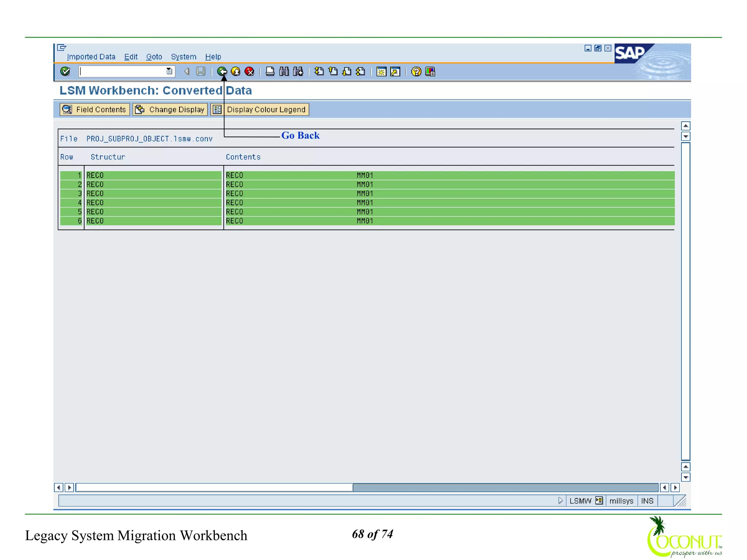747x560 pixels.
Task: Click the Row column header
Action: (67, 157)
